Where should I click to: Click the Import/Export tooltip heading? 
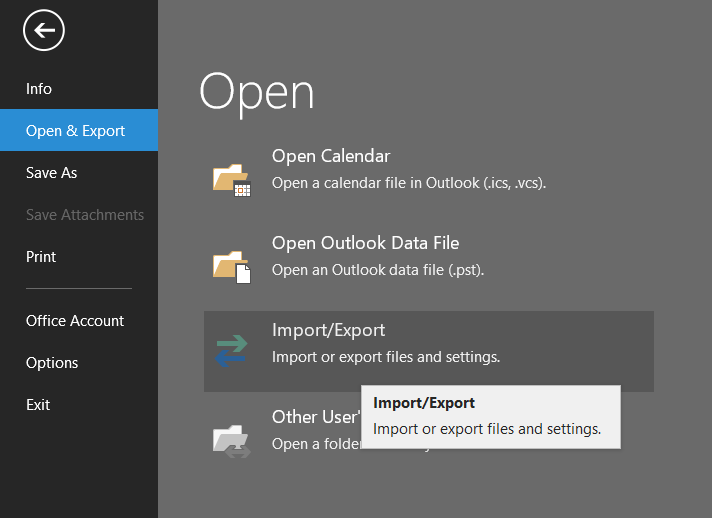424,403
